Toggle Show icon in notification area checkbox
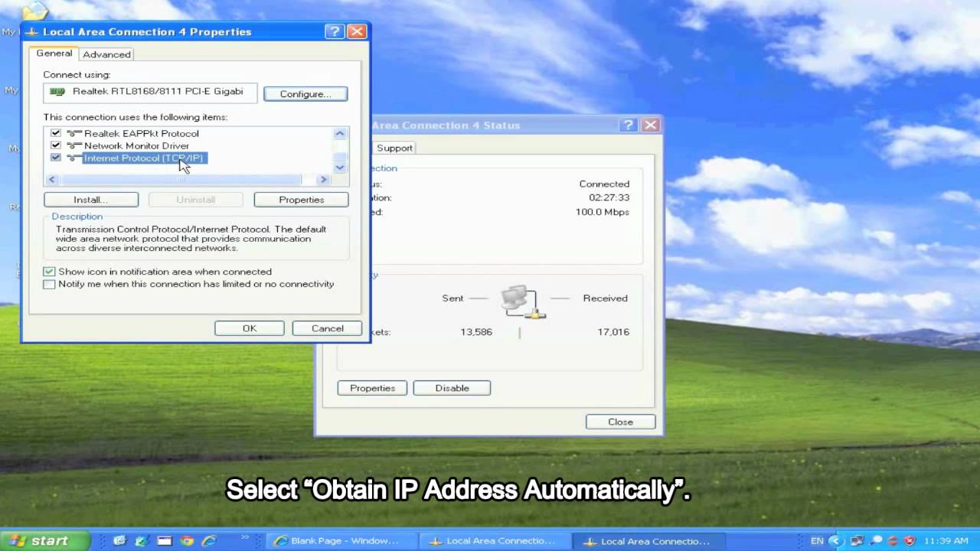 [x=50, y=272]
